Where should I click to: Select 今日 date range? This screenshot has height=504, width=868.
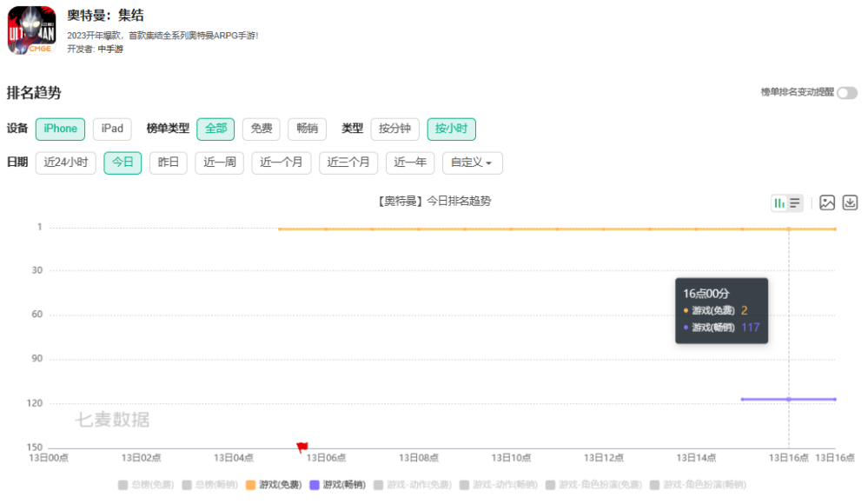[123, 162]
